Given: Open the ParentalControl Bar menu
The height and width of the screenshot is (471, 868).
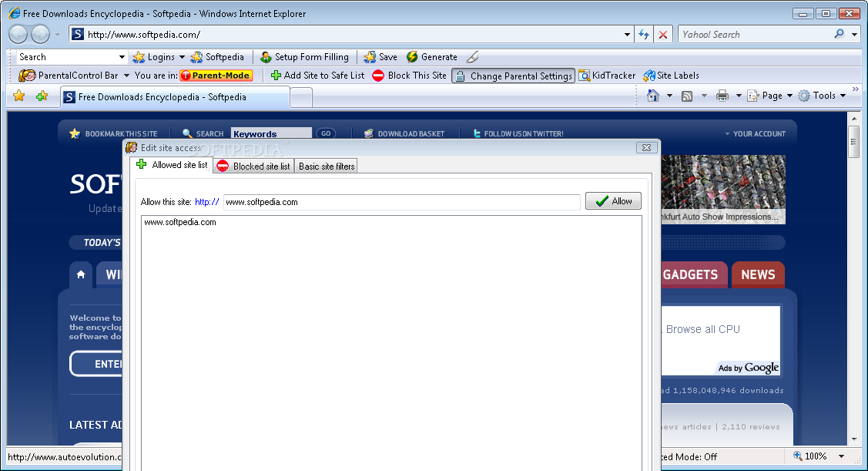Looking at the screenshot, I should (x=74, y=76).
